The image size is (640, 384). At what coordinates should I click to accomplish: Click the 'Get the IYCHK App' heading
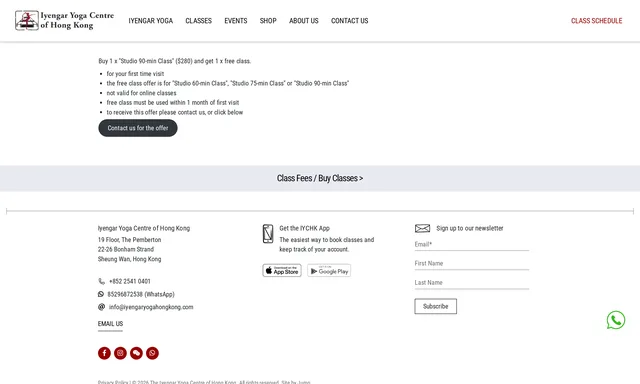[x=304, y=228]
